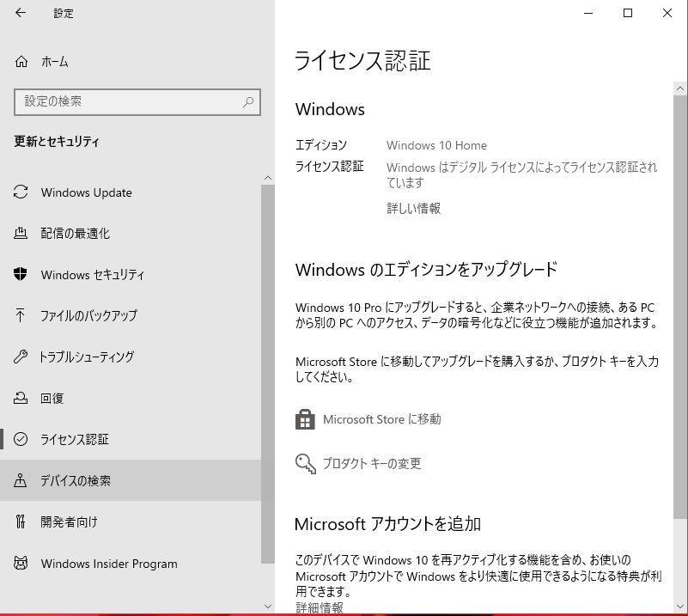Image resolution: width=688 pixels, height=616 pixels.
Task: Click the main pane scrollbar thumb
Action: [x=680, y=307]
